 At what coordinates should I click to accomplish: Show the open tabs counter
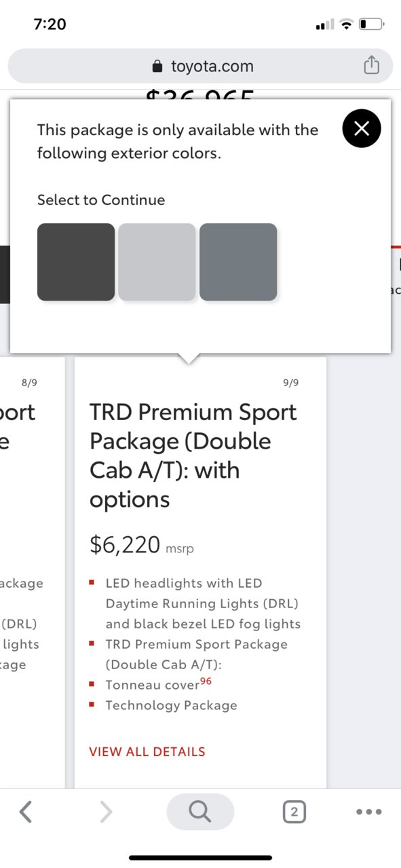point(294,812)
